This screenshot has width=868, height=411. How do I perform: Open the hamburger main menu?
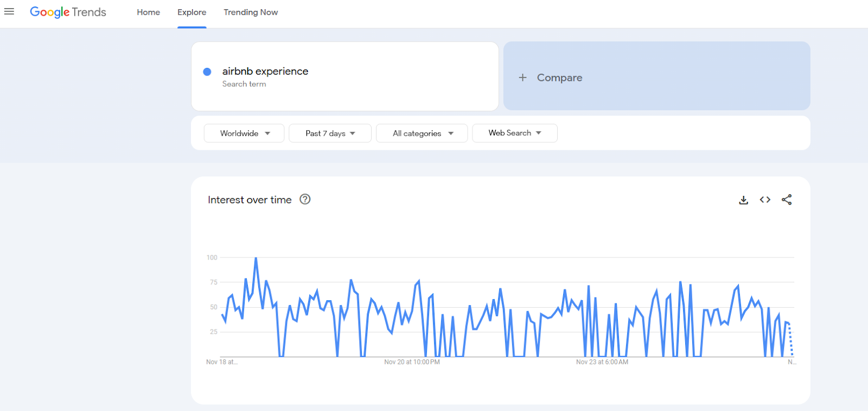[9, 11]
